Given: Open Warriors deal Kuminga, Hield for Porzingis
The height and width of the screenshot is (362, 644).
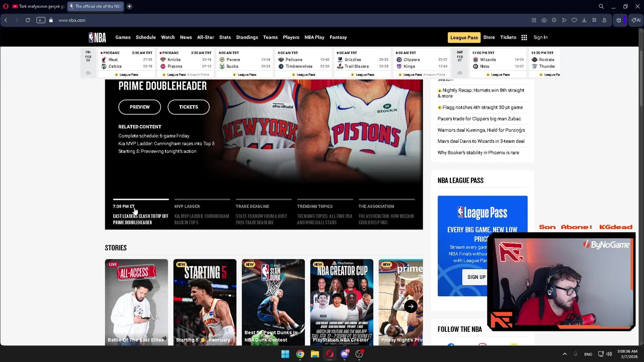Looking at the screenshot, I should (481, 130).
